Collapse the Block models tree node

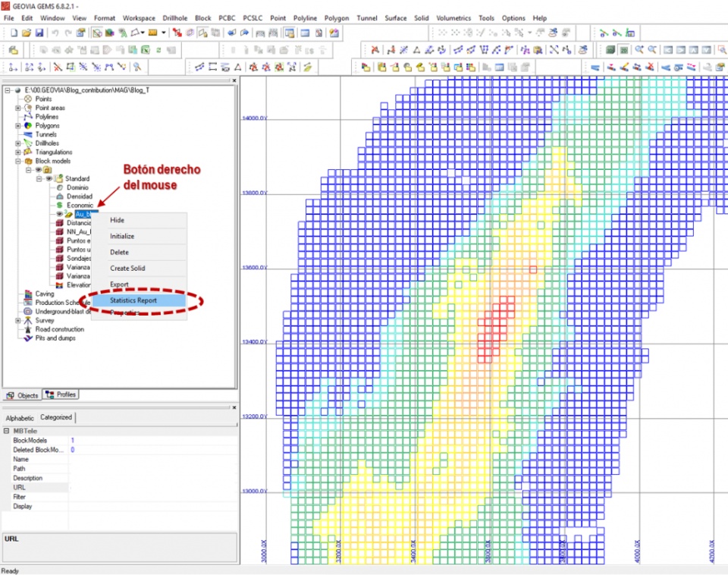click(18, 161)
